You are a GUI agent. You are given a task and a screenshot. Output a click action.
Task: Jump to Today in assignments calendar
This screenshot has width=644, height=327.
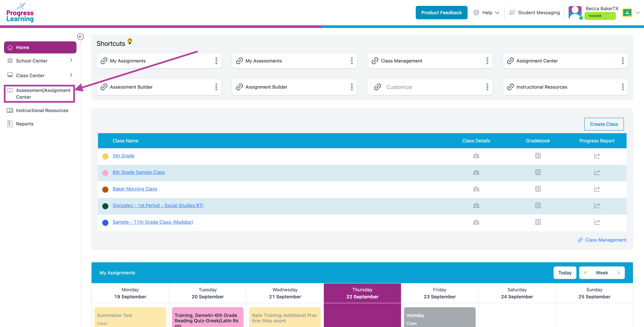tap(565, 273)
